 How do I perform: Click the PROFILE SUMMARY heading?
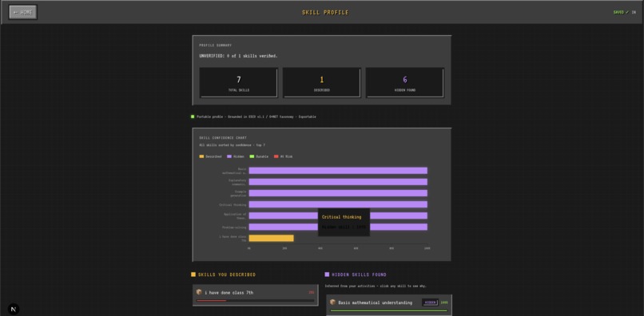(215, 45)
